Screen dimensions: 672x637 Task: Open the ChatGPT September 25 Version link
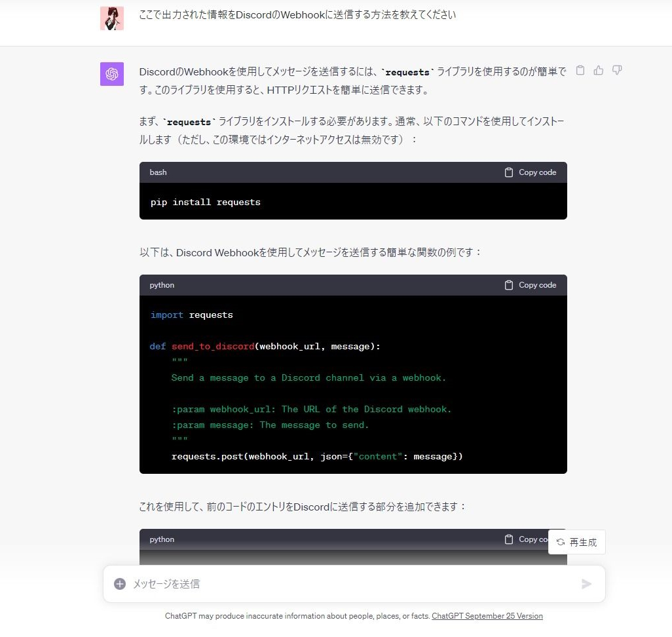coord(487,616)
